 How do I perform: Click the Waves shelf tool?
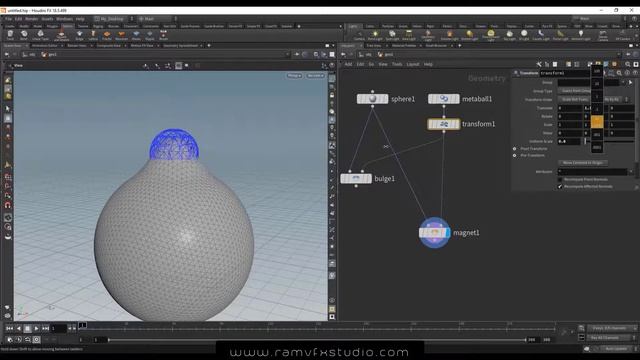click(x=136, y=35)
